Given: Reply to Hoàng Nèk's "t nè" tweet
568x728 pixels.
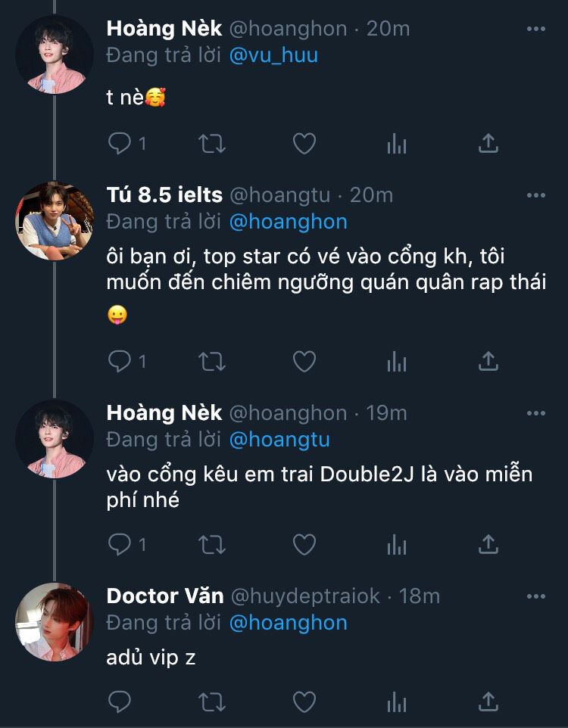Looking at the screenshot, I should [120, 143].
